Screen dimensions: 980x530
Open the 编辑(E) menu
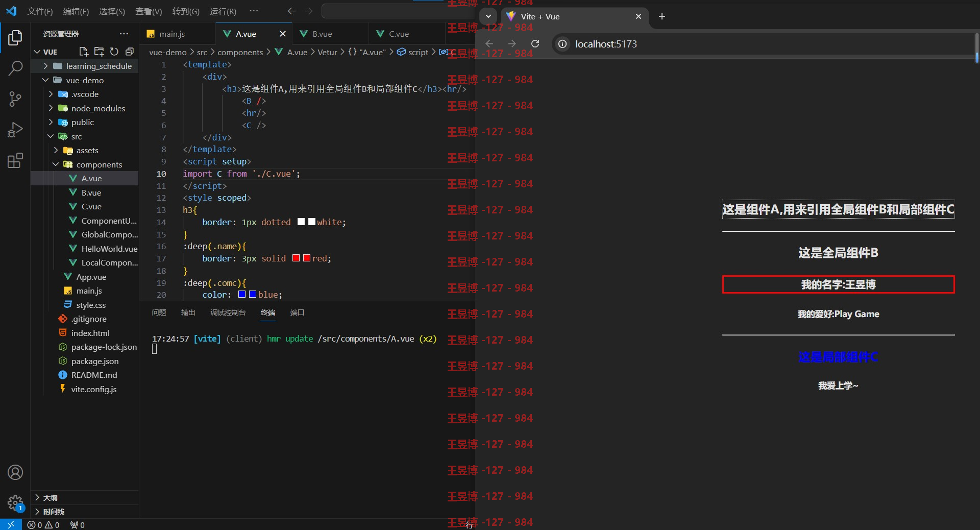pos(76,11)
